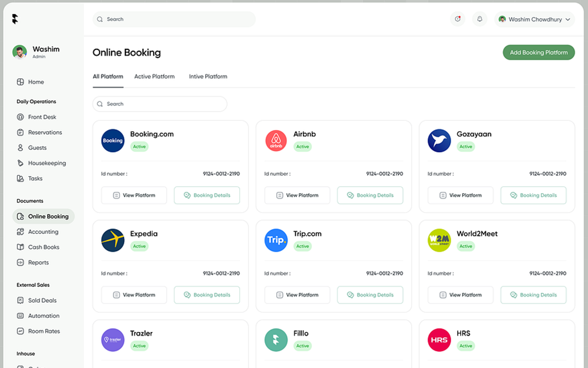
Task: Select the Front Desk icon in the sidebar
Action: click(x=20, y=117)
